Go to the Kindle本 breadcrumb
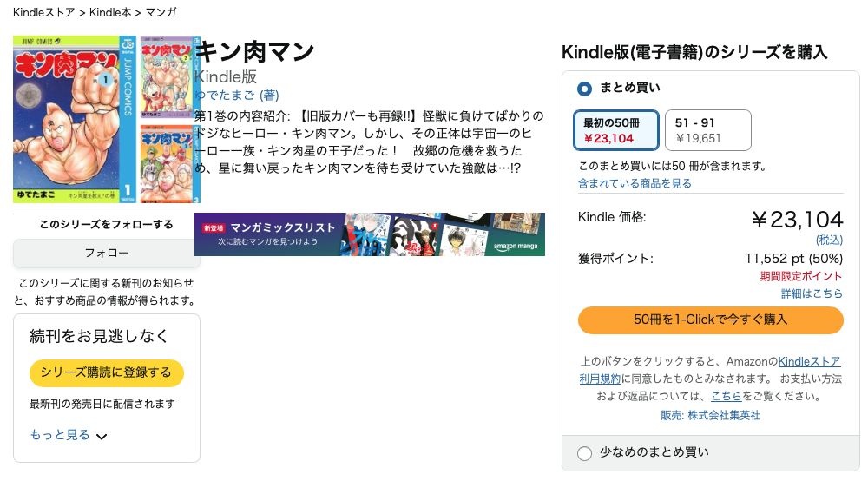Viewport: 868px width, 481px height. pos(113,12)
